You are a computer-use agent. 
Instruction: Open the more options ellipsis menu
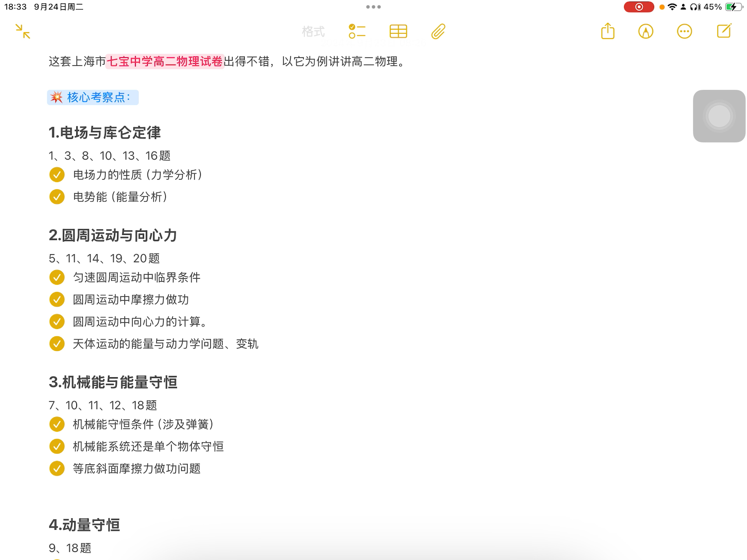(x=684, y=31)
